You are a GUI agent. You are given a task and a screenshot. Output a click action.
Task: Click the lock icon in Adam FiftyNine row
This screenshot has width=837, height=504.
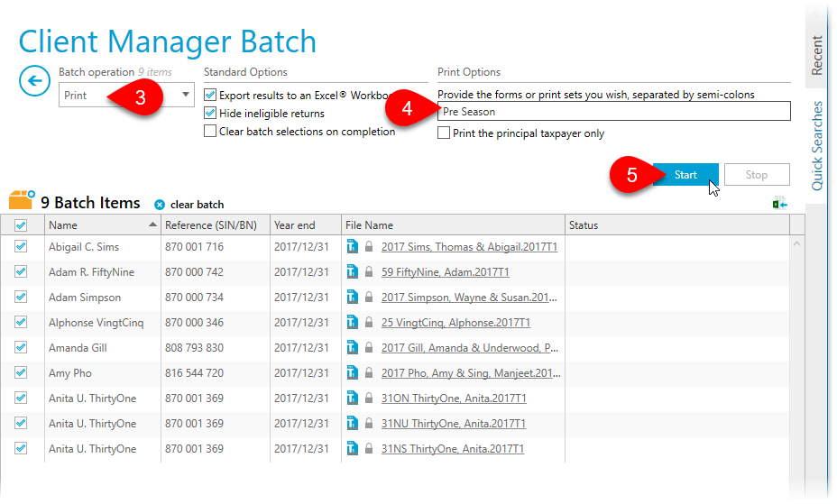(x=369, y=271)
